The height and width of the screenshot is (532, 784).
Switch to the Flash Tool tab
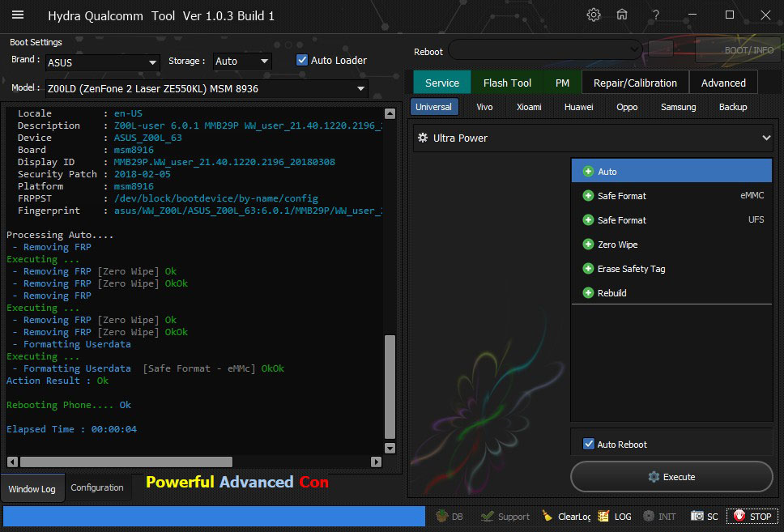507,83
